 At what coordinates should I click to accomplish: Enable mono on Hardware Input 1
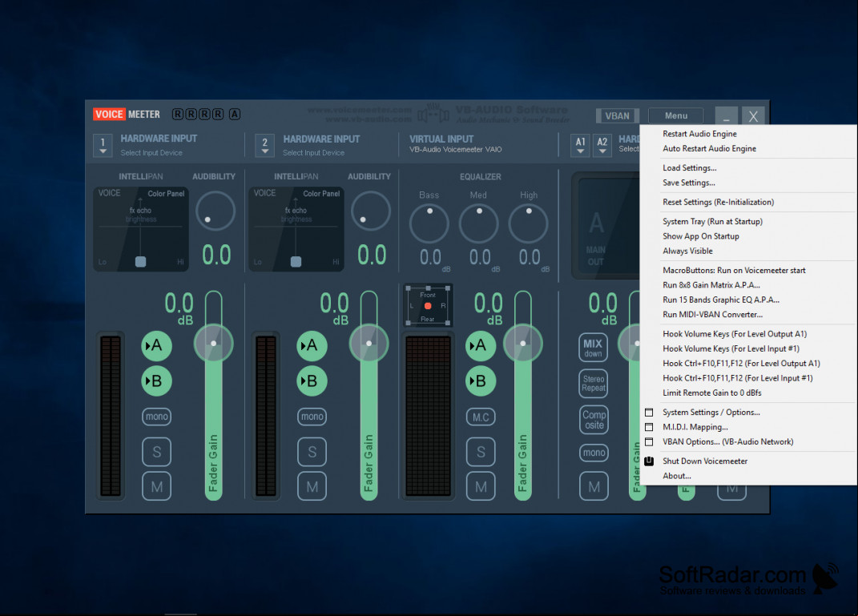(x=156, y=417)
